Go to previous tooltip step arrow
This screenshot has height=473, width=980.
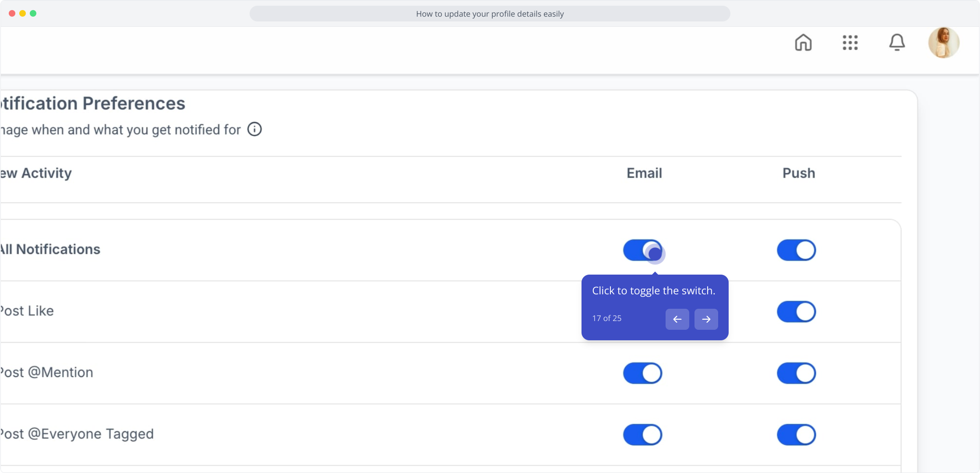[x=677, y=319]
